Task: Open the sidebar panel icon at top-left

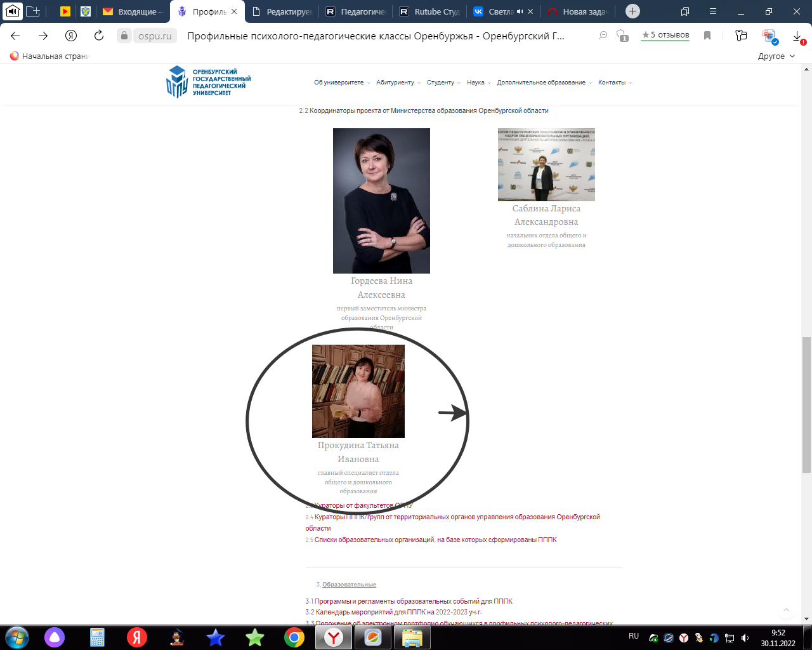Action: pyautogui.click(x=13, y=11)
